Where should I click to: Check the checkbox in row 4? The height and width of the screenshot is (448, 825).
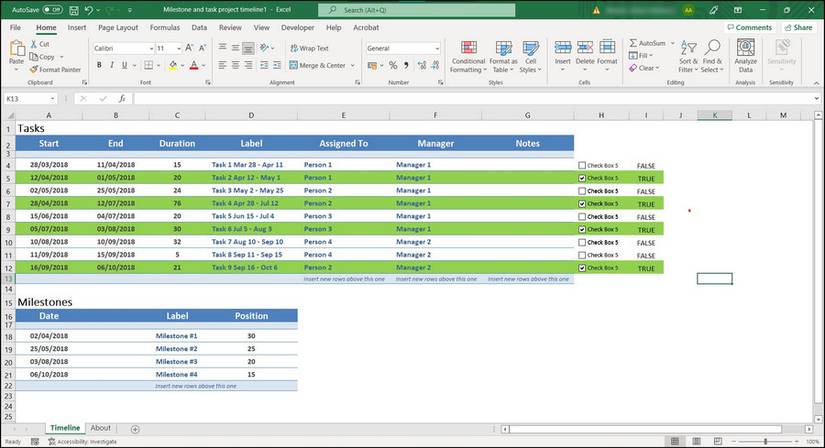click(582, 165)
